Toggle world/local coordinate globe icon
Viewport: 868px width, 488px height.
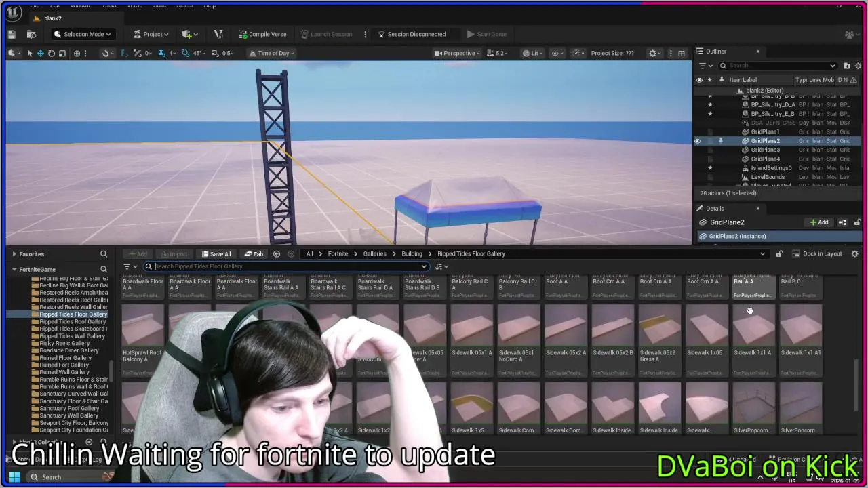point(77,53)
